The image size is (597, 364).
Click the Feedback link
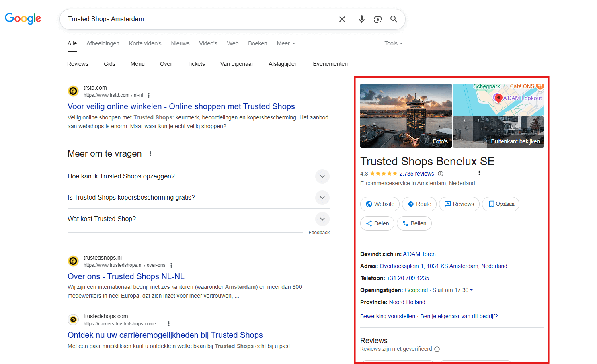[x=319, y=233]
